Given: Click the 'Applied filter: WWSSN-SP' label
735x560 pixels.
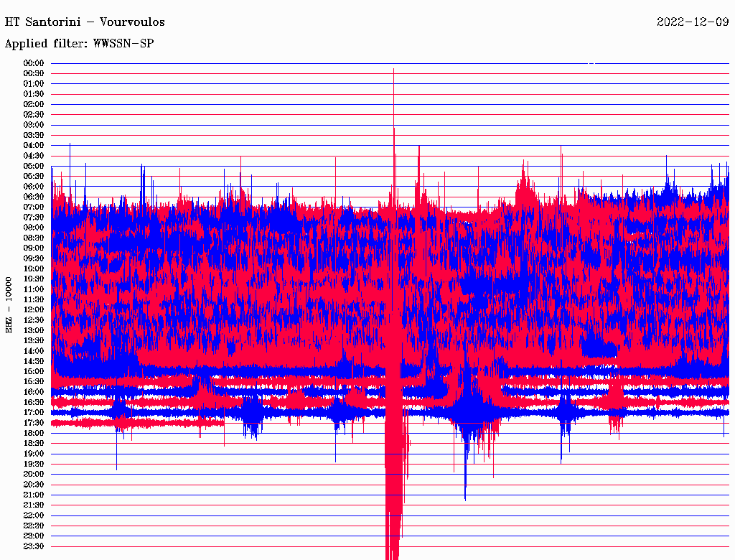Looking at the screenshot, I should click(79, 44).
